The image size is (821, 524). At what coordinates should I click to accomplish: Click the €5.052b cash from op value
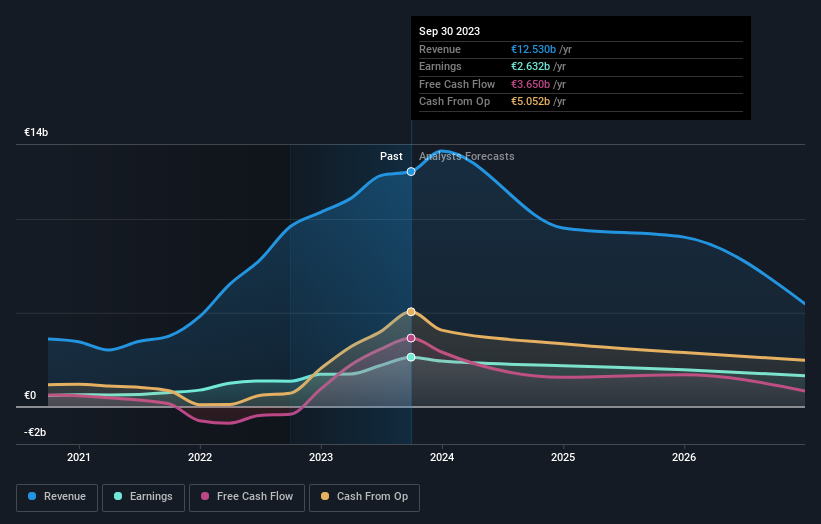pyautogui.click(x=530, y=102)
